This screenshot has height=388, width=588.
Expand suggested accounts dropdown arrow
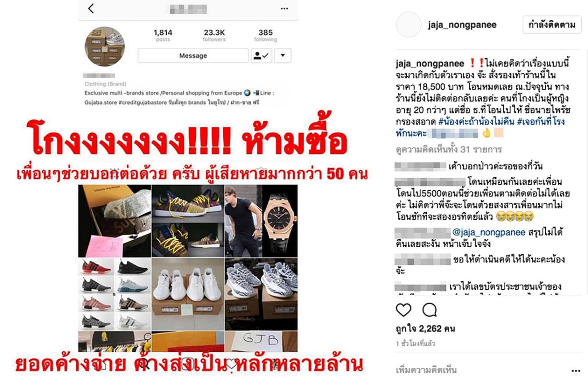[283, 56]
